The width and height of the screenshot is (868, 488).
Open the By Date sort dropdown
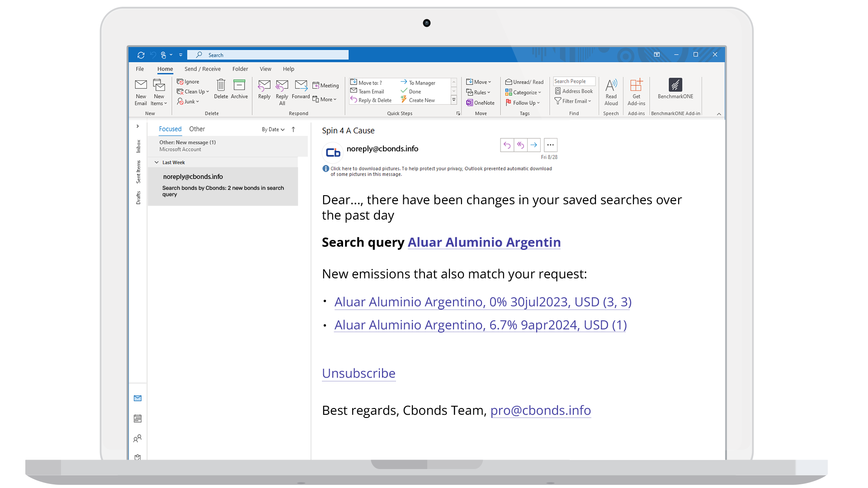[273, 129]
